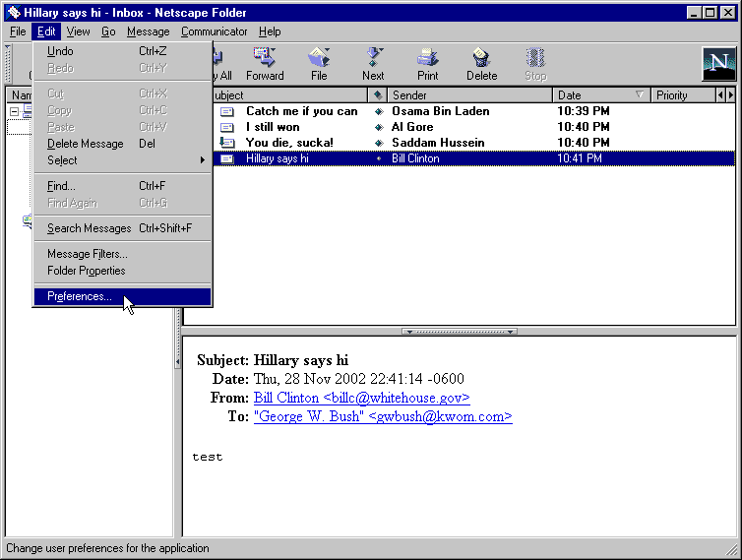This screenshot has width=742, height=560.
Task: Close the open Edit menu
Action: click(x=46, y=31)
